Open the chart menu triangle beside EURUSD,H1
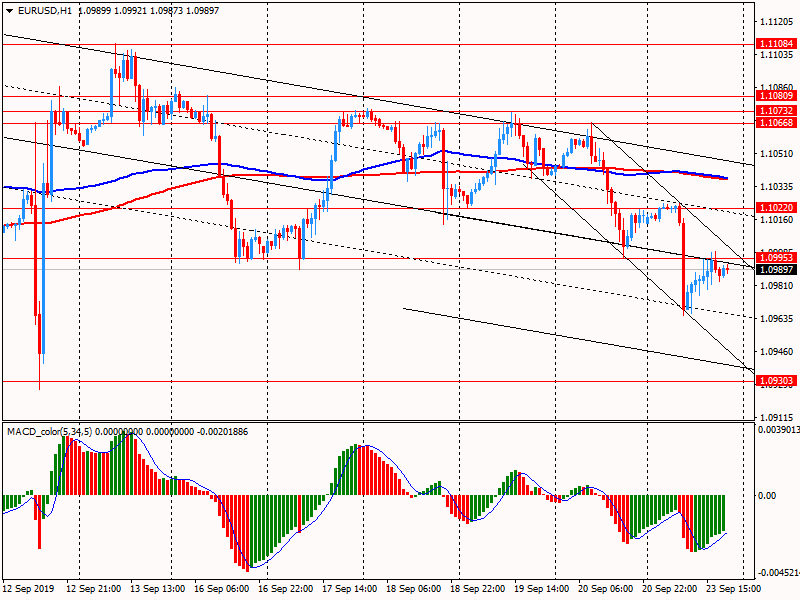 [x=10, y=11]
